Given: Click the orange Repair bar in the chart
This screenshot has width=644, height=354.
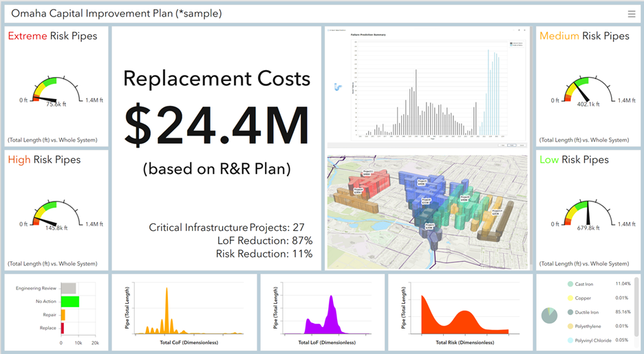Looking at the screenshot, I should click(x=63, y=315).
